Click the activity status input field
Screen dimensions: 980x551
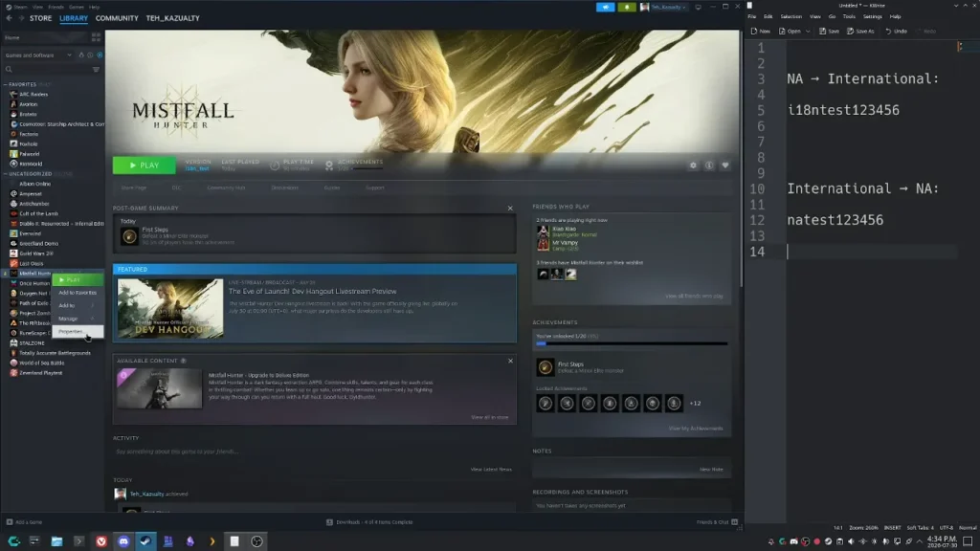coord(313,452)
